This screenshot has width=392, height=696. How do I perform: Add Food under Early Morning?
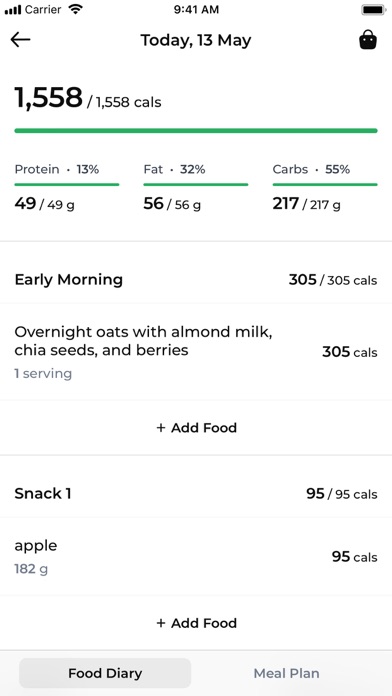pos(196,427)
